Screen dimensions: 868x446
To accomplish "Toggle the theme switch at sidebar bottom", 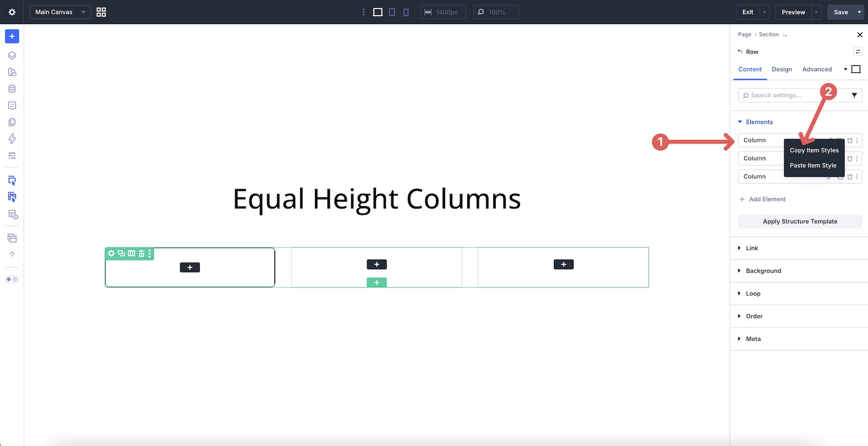I will point(12,279).
